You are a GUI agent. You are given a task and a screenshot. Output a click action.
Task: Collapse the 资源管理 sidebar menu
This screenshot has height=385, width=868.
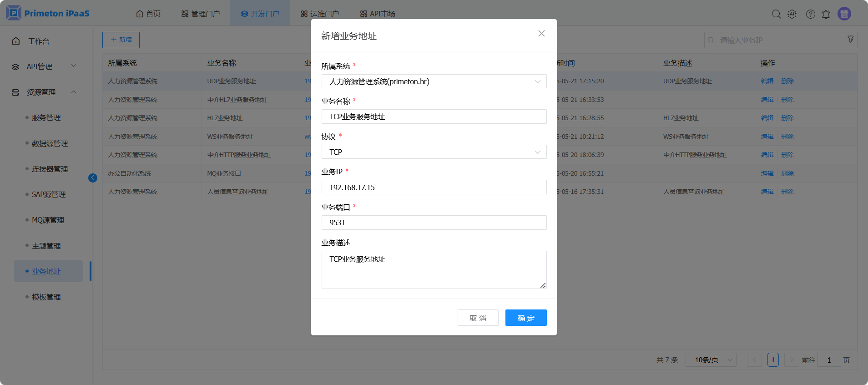click(44, 92)
